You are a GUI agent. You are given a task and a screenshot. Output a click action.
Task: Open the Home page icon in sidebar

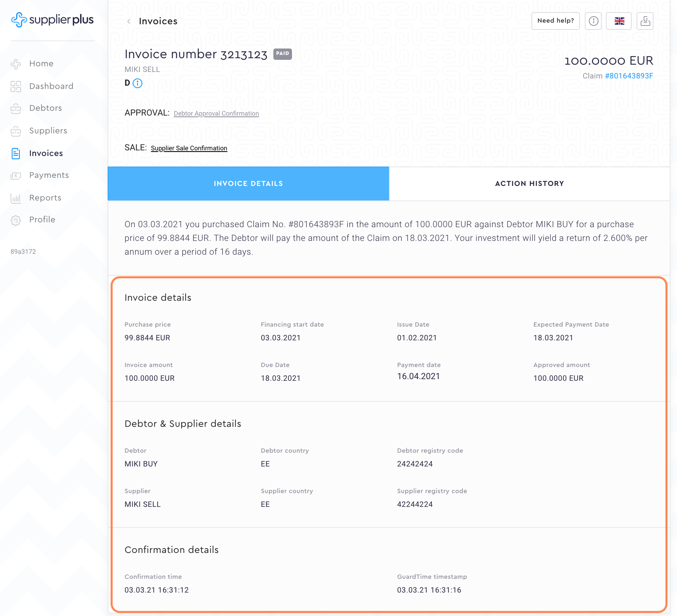(16, 64)
